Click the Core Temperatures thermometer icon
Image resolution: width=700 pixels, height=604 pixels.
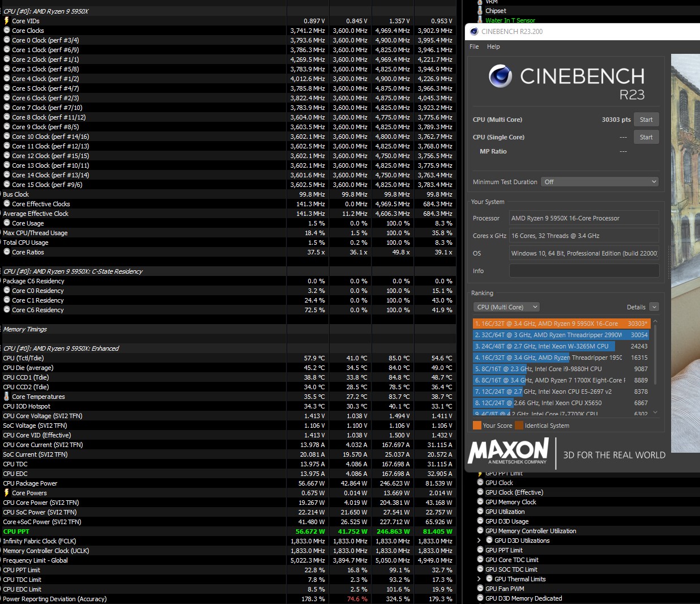[x=7, y=397]
